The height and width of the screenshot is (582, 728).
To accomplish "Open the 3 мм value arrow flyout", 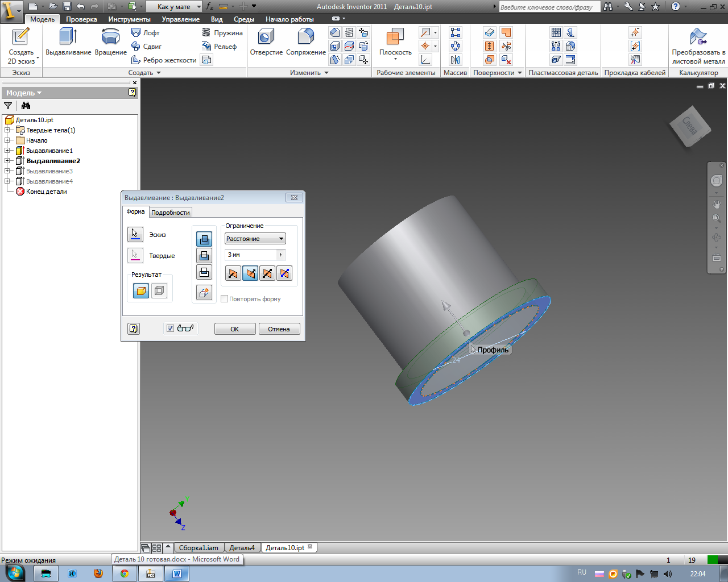I will click(x=281, y=255).
